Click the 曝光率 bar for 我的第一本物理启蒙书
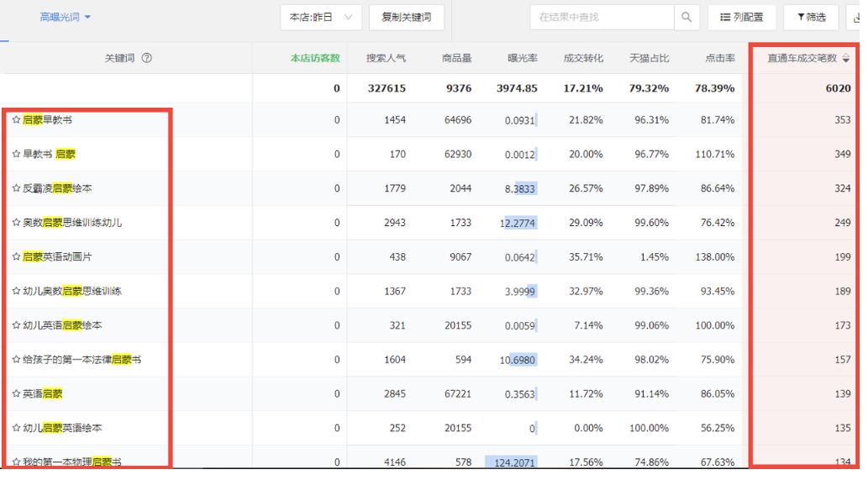Screen dimensions: 868x480 point(512,462)
